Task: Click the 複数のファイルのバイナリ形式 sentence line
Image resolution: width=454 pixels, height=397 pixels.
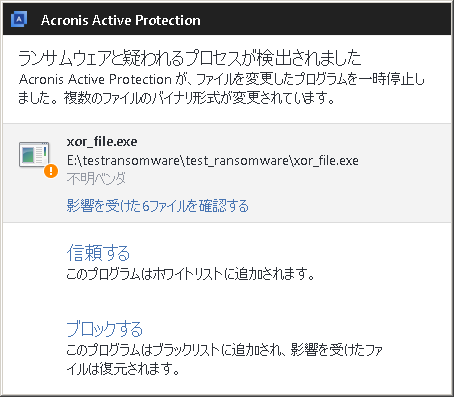Action: coord(176,98)
